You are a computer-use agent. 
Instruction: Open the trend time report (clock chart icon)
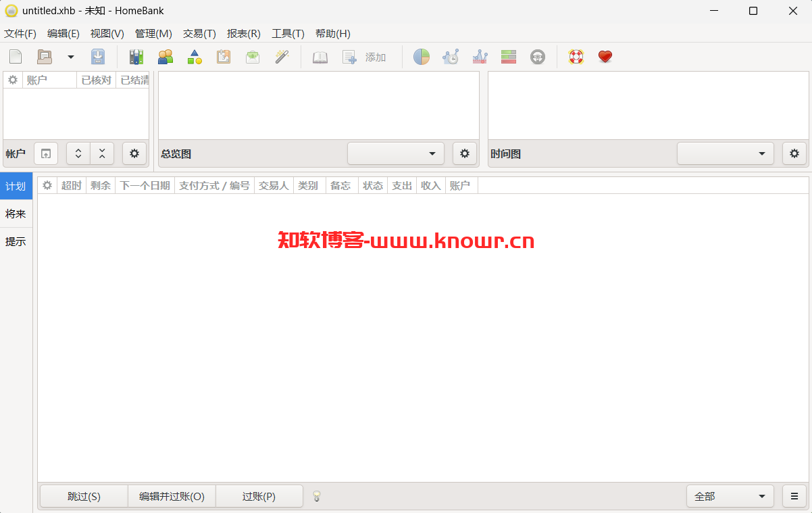451,57
